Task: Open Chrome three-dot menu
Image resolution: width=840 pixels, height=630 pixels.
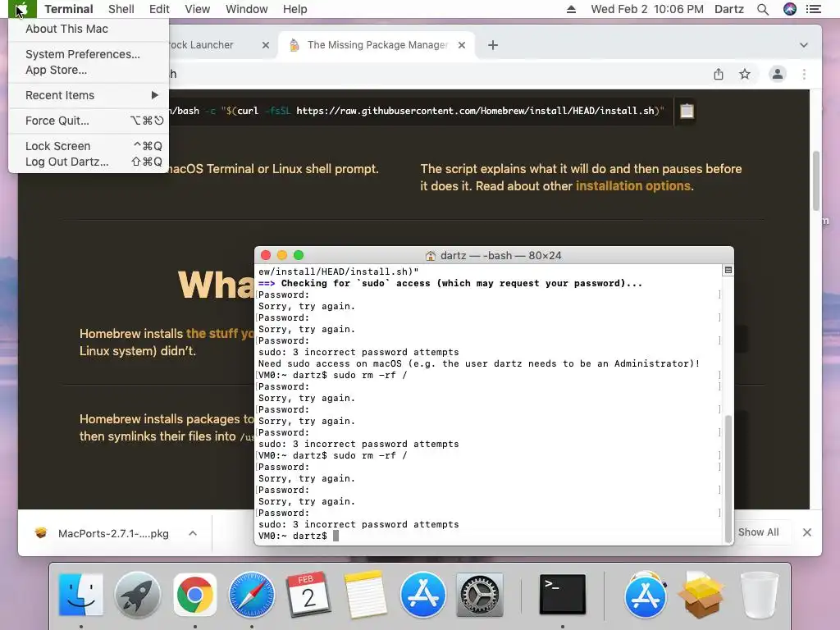Action: click(x=804, y=74)
